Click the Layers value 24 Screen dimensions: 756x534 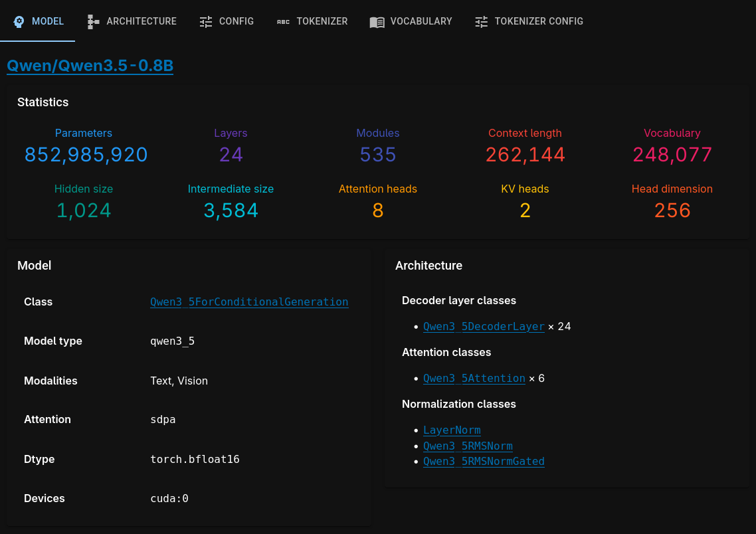click(231, 155)
